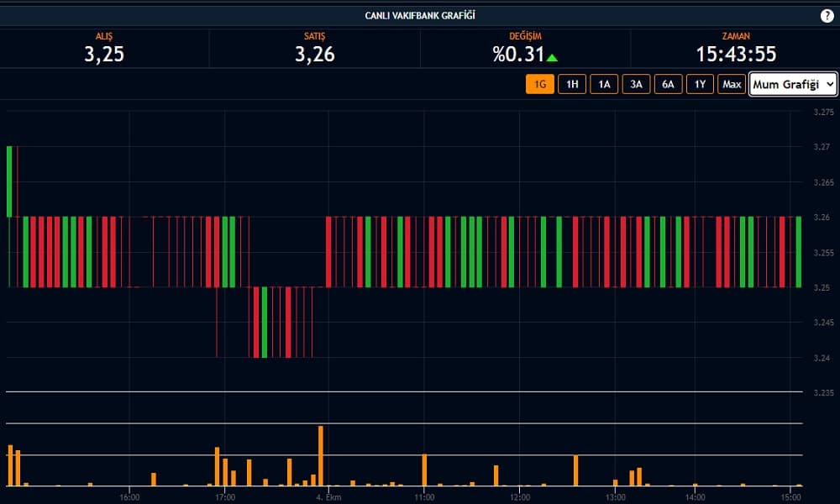
Task: Click the DEĞİŞİM label
Action: [525, 36]
